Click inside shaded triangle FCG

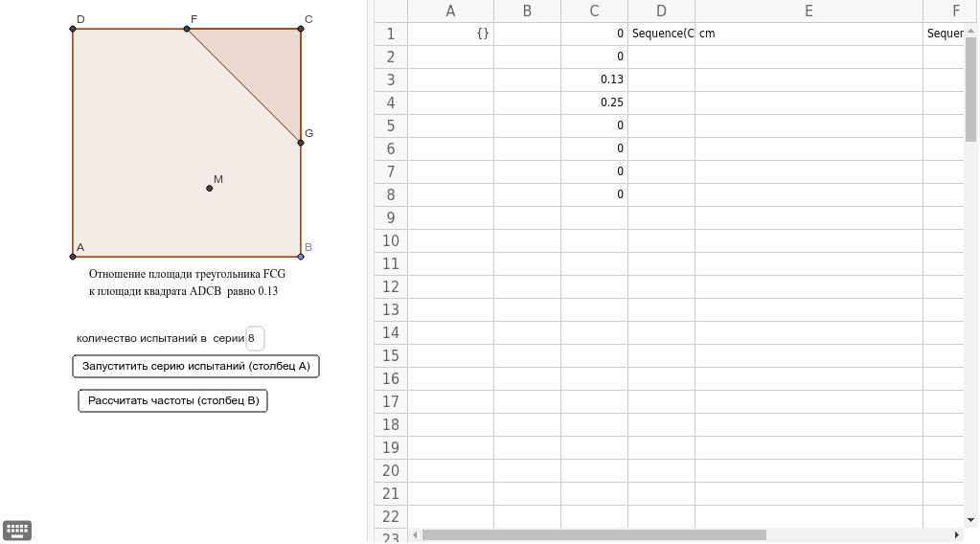265,65
